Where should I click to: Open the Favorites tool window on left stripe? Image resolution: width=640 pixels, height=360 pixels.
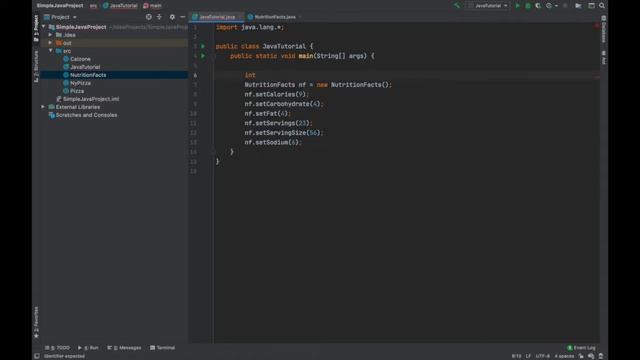(x=36, y=322)
